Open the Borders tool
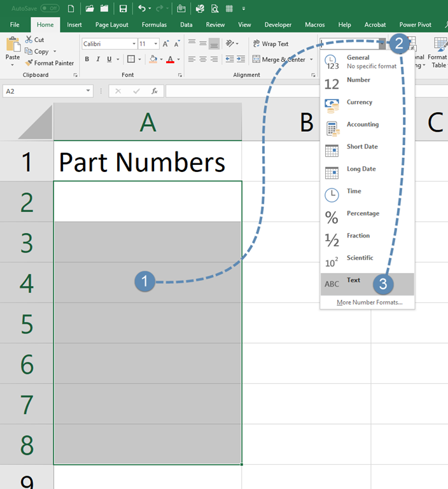This screenshot has height=489, width=448. (130, 59)
